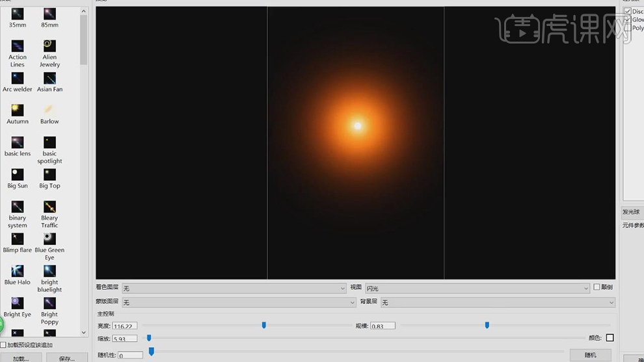
Task: Toggle the Disc element checkbox
Action: pyautogui.click(x=628, y=12)
